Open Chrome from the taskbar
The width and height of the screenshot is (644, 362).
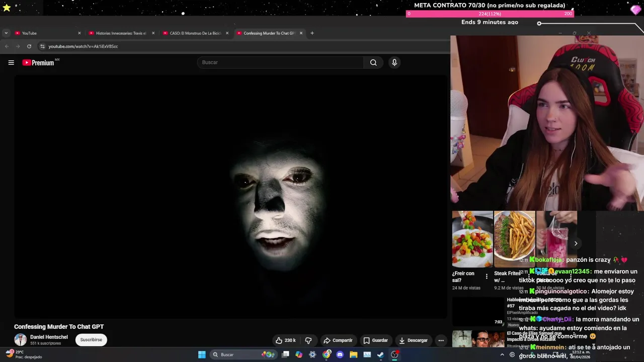tap(327, 354)
